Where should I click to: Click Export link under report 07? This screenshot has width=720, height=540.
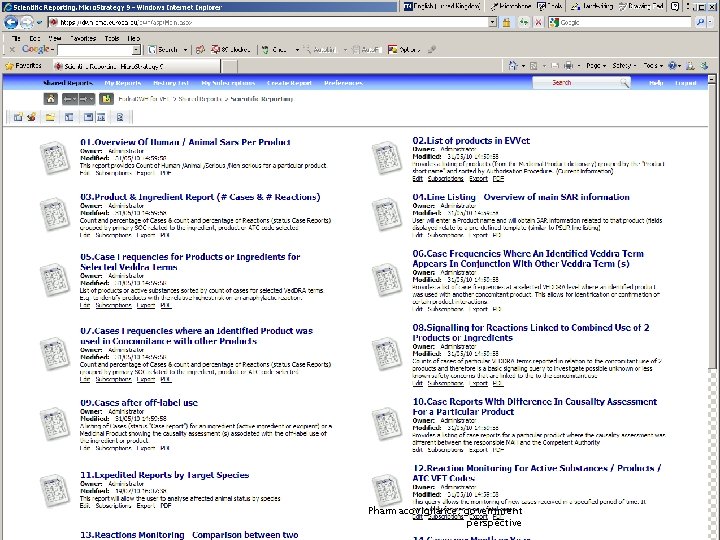(x=146, y=380)
